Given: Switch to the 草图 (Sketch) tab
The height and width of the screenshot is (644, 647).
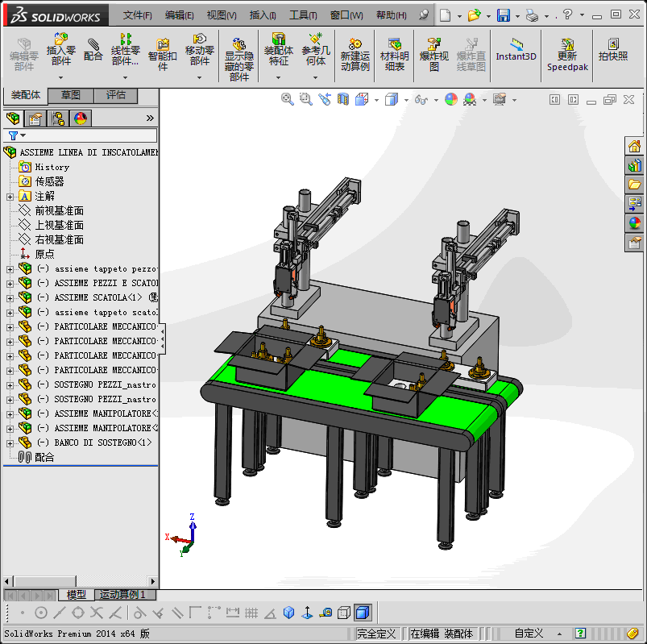Looking at the screenshot, I should tap(71, 95).
